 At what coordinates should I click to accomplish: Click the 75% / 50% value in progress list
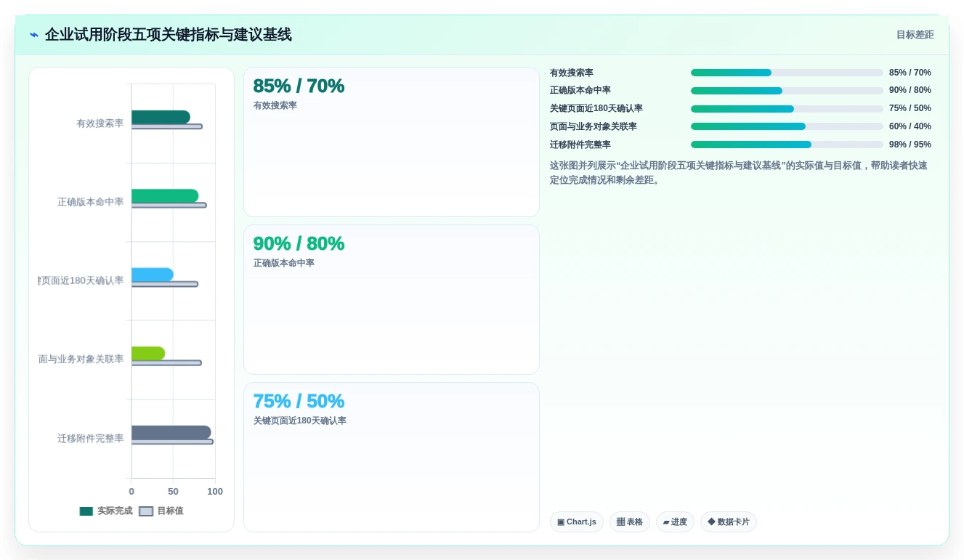click(910, 108)
